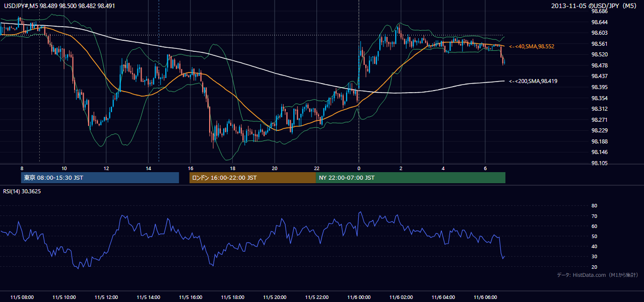Click price axis label 98.644
Image resolution: width=644 pixels, height=302 pixels.
coord(599,22)
